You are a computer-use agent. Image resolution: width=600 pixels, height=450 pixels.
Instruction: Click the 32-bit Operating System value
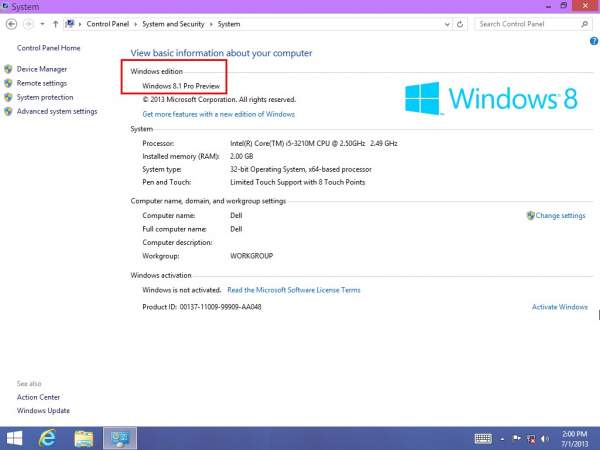tap(301, 169)
